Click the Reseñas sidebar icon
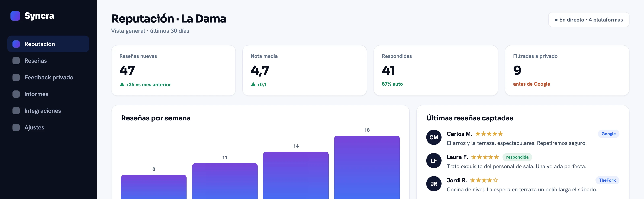The height and width of the screenshot is (199, 644). coord(16,61)
